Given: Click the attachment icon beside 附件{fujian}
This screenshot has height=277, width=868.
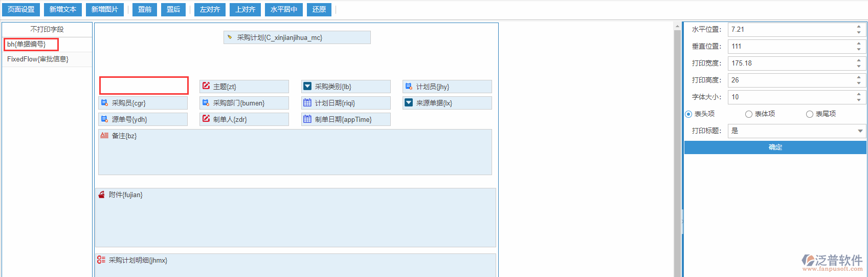Looking at the screenshot, I should [101, 195].
